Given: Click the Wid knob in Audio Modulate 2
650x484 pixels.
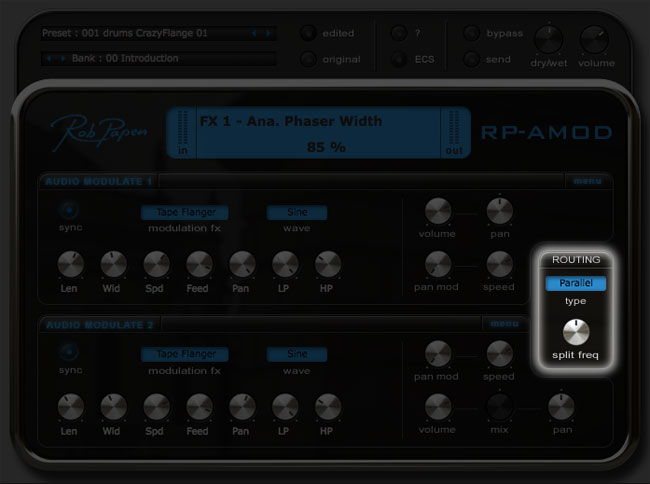Looking at the screenshot, I should click(113, 407).
